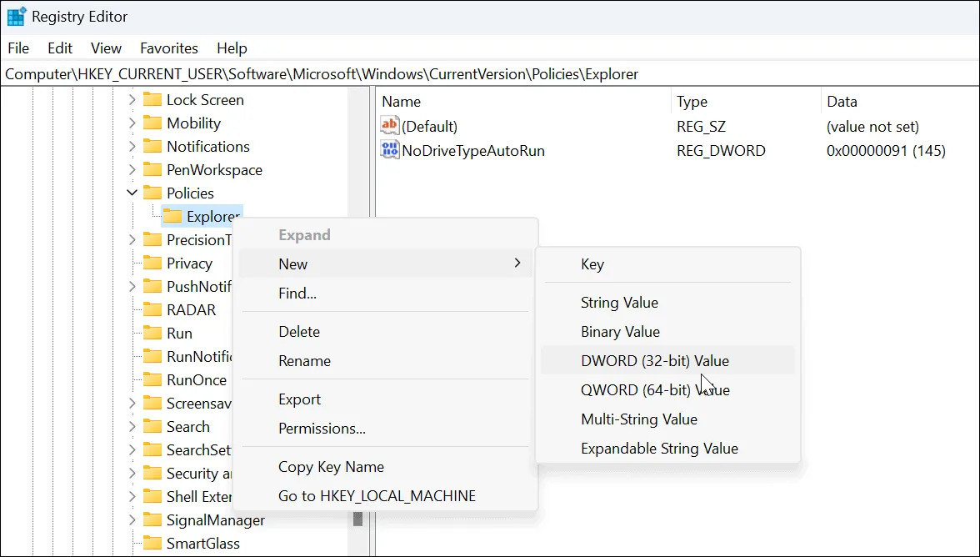Click the RunOnce folder icon
The width and height of the screenshot is (980, 557).
pos(152,380)
